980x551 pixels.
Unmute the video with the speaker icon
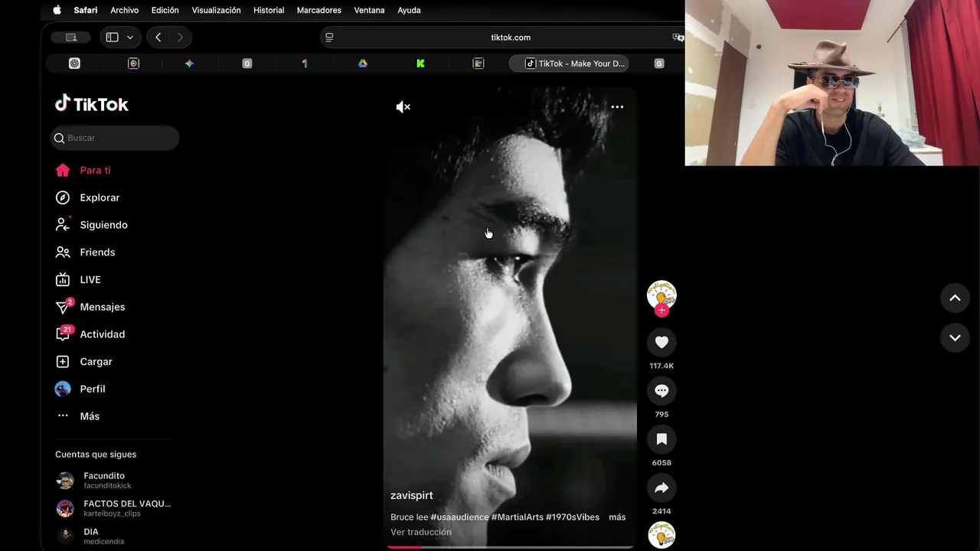pyautogui.click(x=403, y=107)
